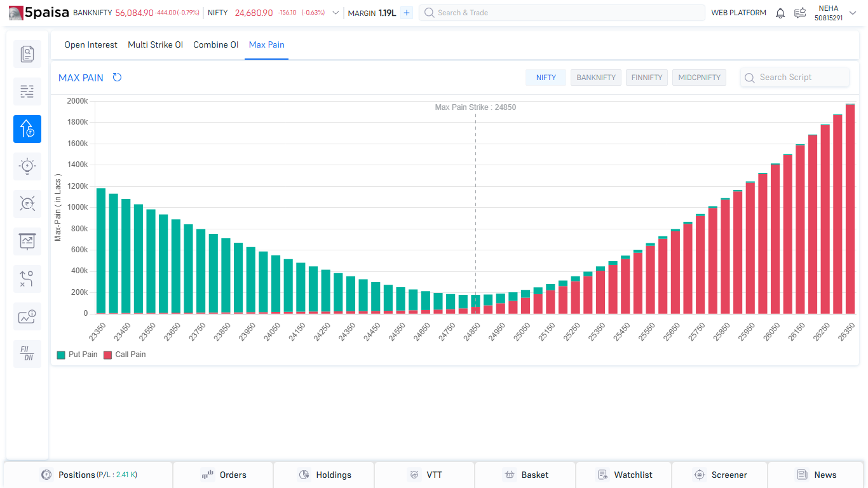The height and width of the screenshot is (488, 868).
Task: Switch to the Open Interest tab
Action: click(91, 45)
